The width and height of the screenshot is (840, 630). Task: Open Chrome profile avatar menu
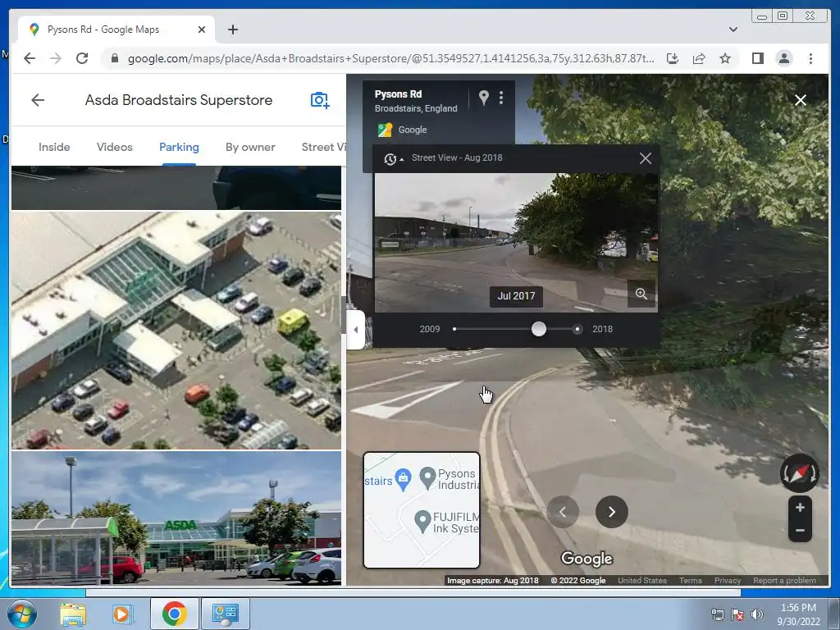[783, 58]
